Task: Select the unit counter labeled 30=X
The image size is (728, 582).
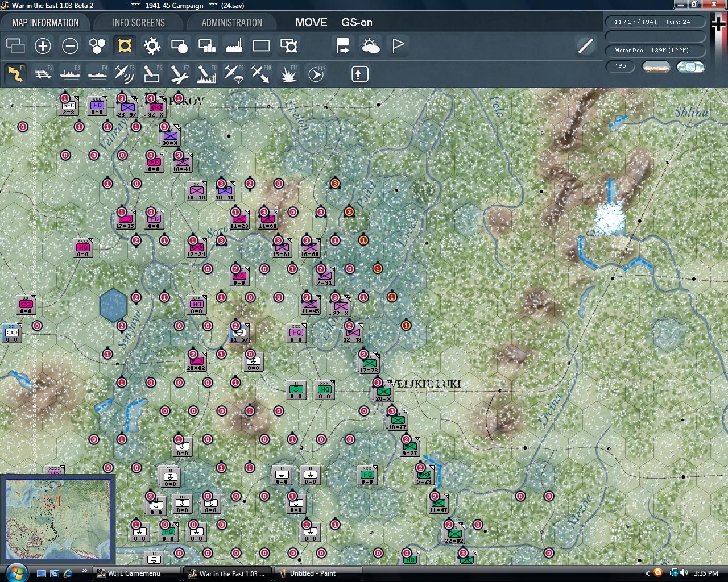Action: [171, 136]
